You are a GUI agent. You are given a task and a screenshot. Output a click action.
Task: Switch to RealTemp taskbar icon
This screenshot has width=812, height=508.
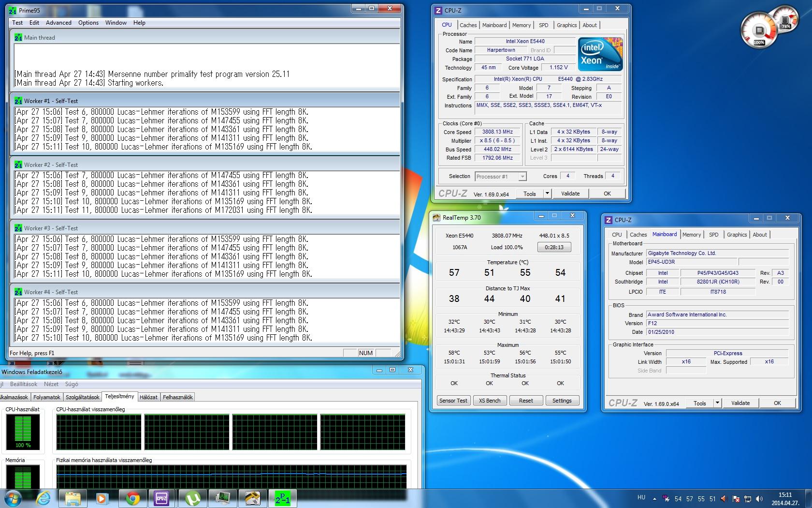click(x=252, y=498)
